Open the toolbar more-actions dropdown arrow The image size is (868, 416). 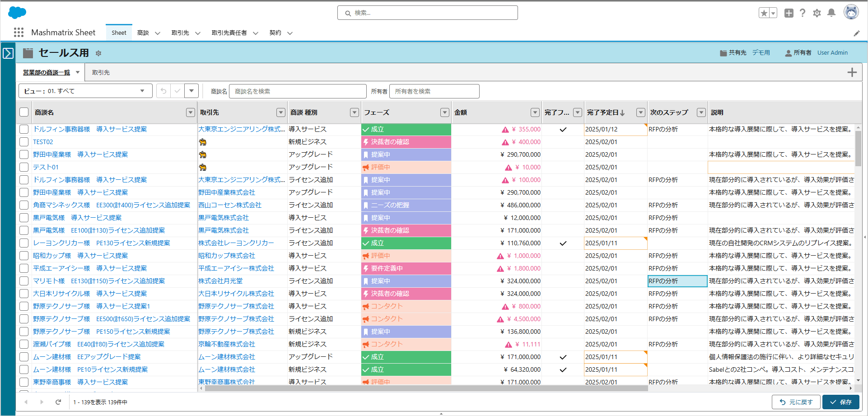pos(191,91)
